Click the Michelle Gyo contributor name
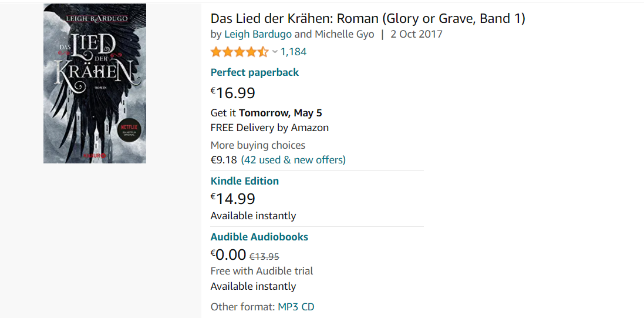Image resolution: width=644 pixels, height=318 pixels. (x=344, y=34)
